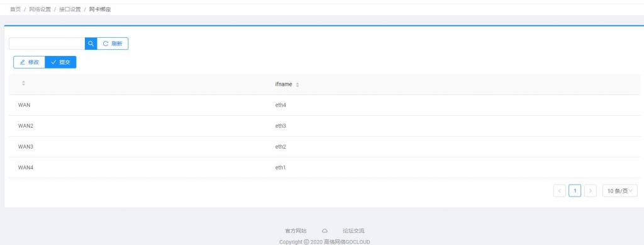644x245 pixels.
Task: Select page number 1
Action: [x=575, y=191]
